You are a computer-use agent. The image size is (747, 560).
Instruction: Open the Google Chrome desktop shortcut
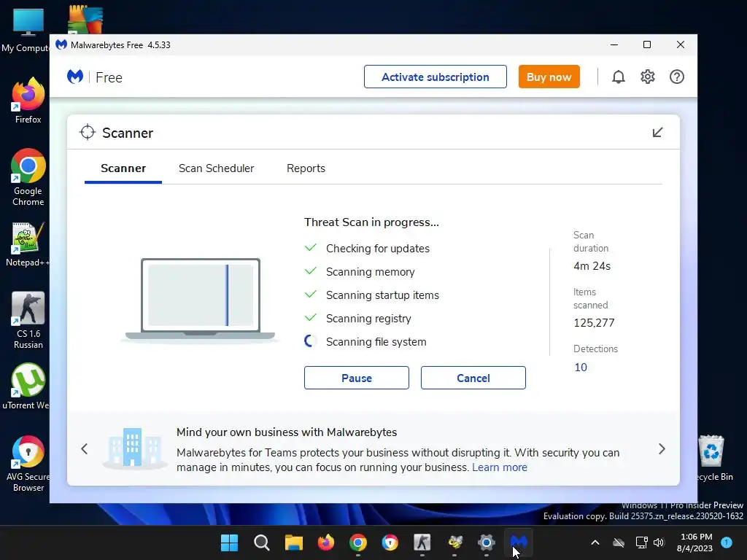(x=28, y=178)
